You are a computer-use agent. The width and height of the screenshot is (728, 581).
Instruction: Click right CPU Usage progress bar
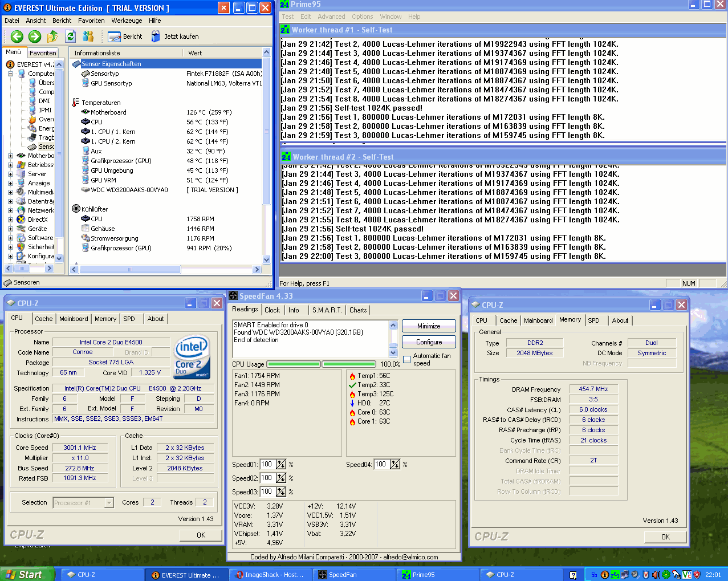coord(348,364)
